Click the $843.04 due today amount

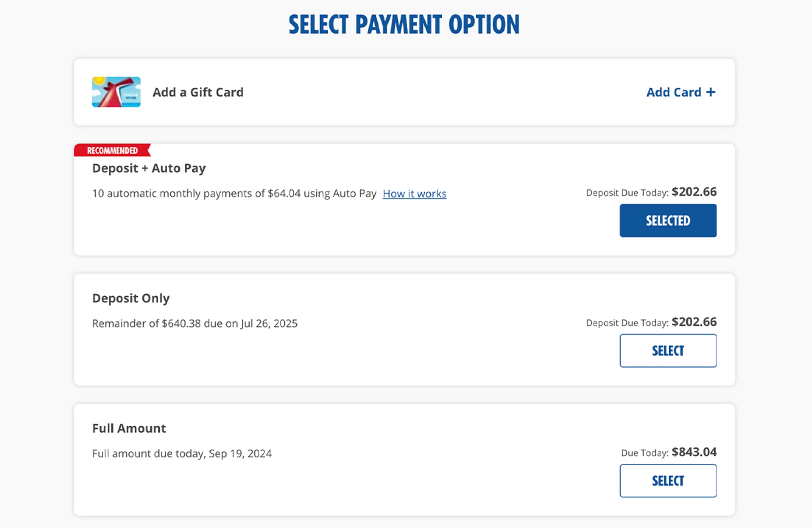pyautogui.click(x=694, y=452)
